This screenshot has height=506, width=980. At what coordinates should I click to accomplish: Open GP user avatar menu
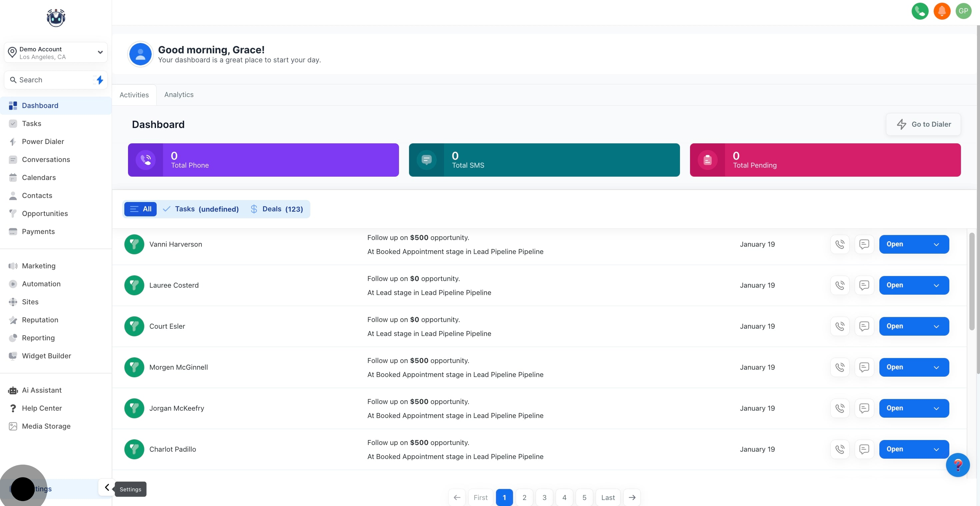(963, 11)
